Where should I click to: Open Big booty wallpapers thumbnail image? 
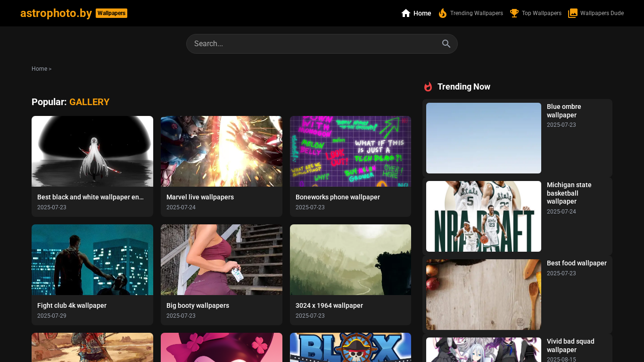(222, 260)
